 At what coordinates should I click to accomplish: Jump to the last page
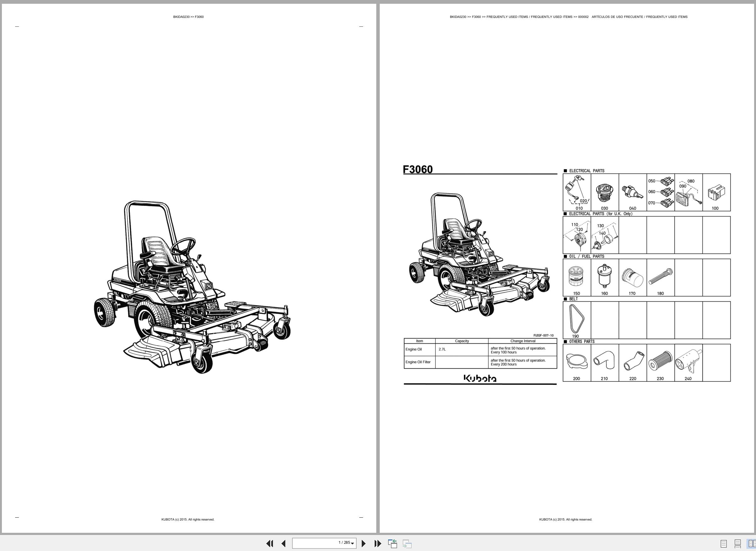(378, 543)
